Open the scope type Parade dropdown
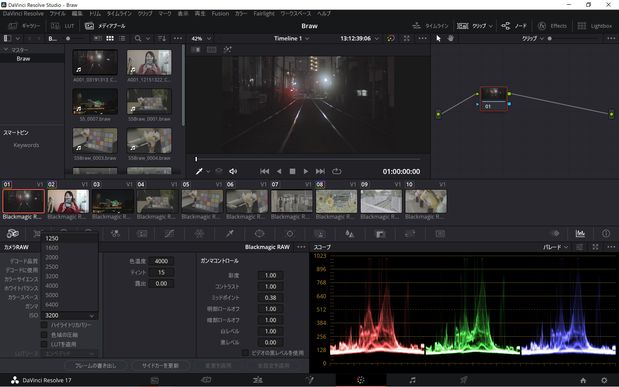 556,247
